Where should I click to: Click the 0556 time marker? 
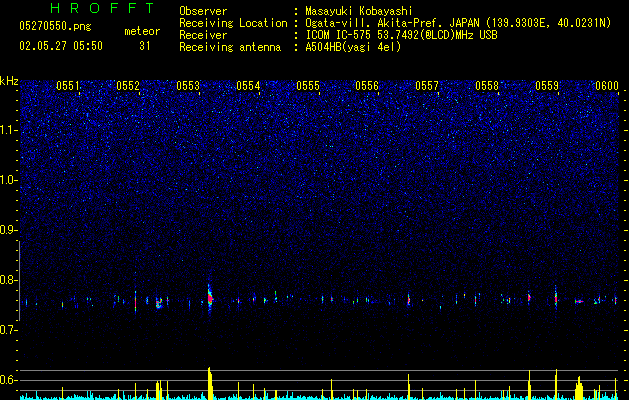coord(367,86)
